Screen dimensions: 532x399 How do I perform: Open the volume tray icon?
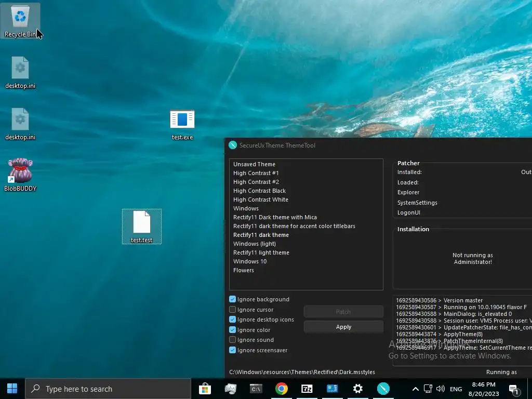[x=441, y=389]
